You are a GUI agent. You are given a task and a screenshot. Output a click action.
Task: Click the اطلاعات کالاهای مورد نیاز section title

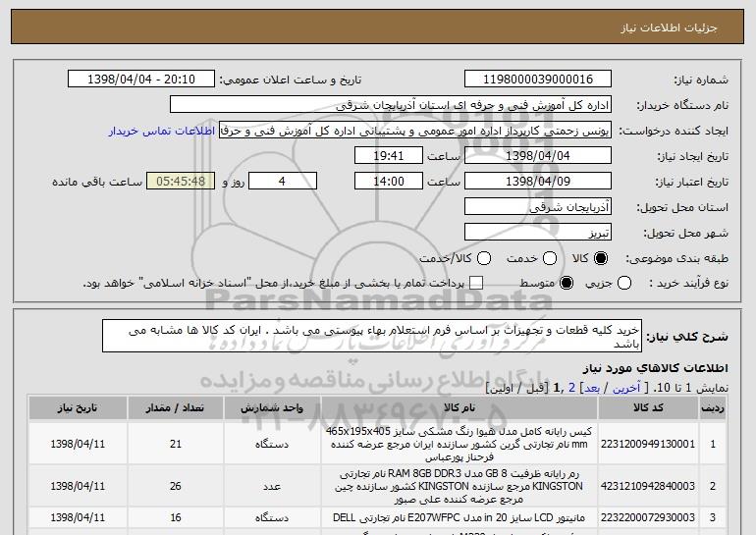656,368
